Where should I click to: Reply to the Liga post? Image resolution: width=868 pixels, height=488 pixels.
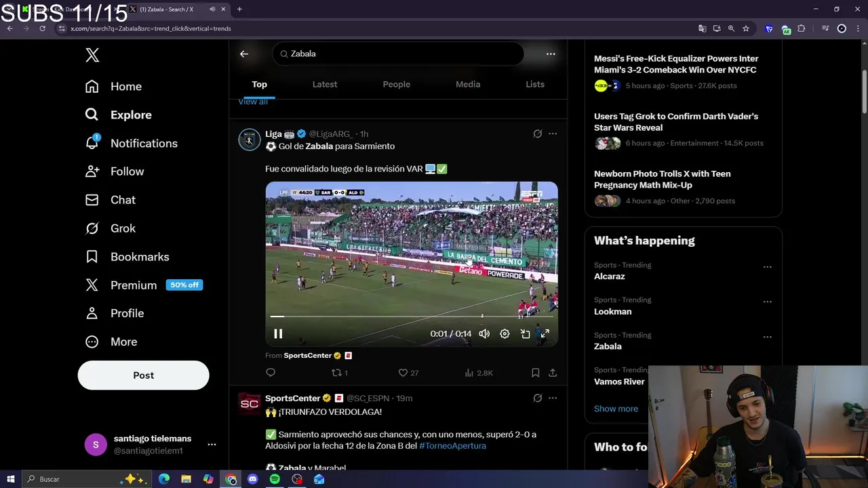[271, 373]
